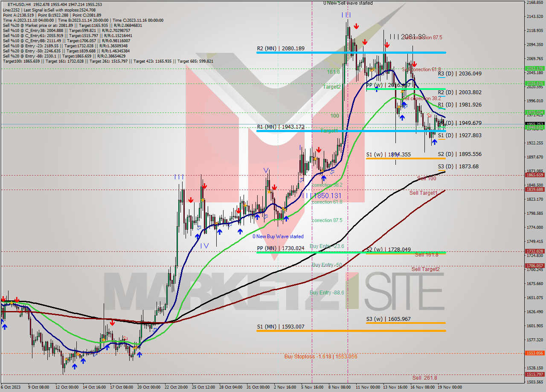
Task: Click the R2 (D) | 2003.802 label
Action: click(x=460, y=92)
